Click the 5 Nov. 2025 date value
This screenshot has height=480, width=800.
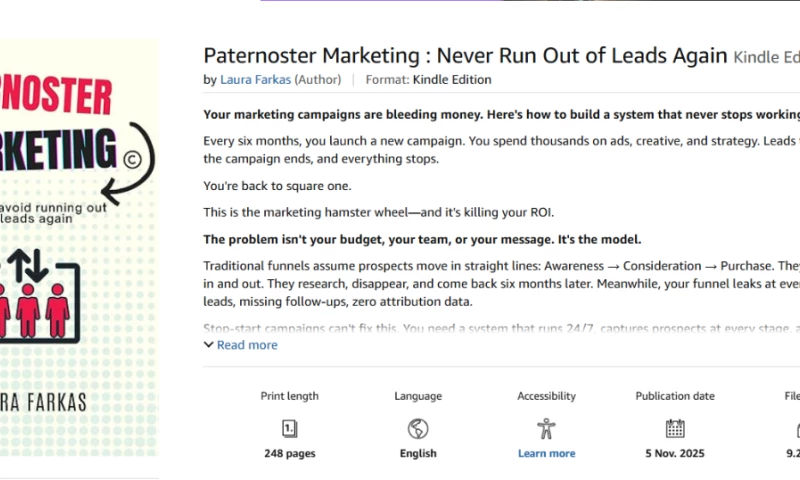(675, 453)
